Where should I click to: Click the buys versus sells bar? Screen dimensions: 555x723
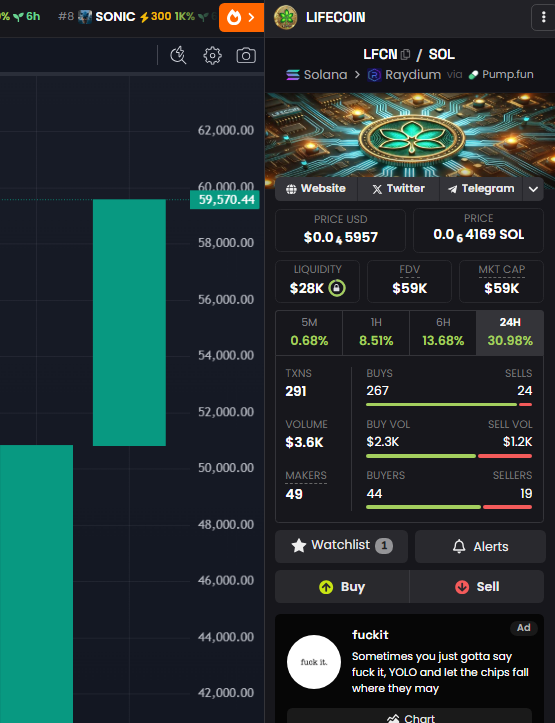[x=449, y=404]
